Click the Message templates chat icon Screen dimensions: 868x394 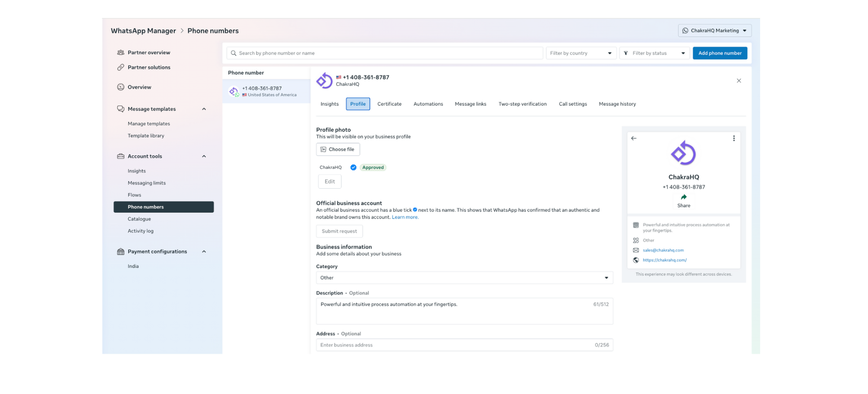coord(120,109)
